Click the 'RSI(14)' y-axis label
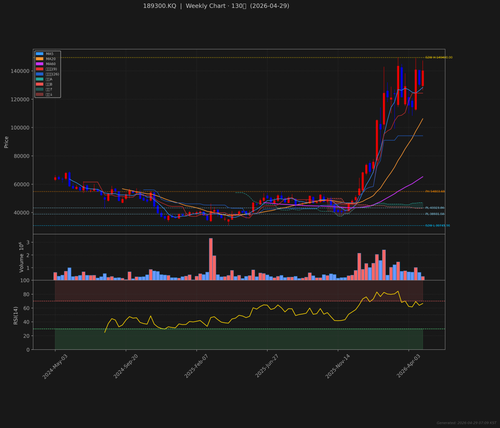 [15, 315]
